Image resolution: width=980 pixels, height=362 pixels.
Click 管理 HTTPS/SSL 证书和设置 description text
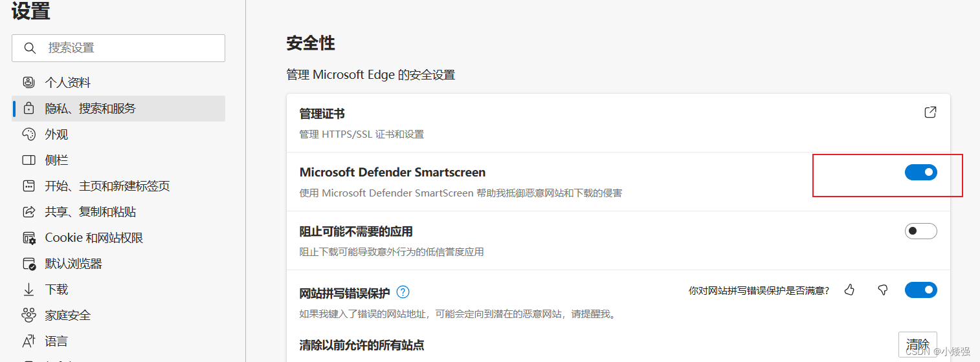coord(361,134)
